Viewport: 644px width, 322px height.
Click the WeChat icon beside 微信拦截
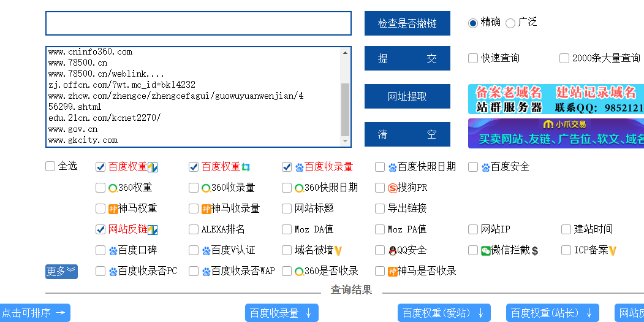486,250
